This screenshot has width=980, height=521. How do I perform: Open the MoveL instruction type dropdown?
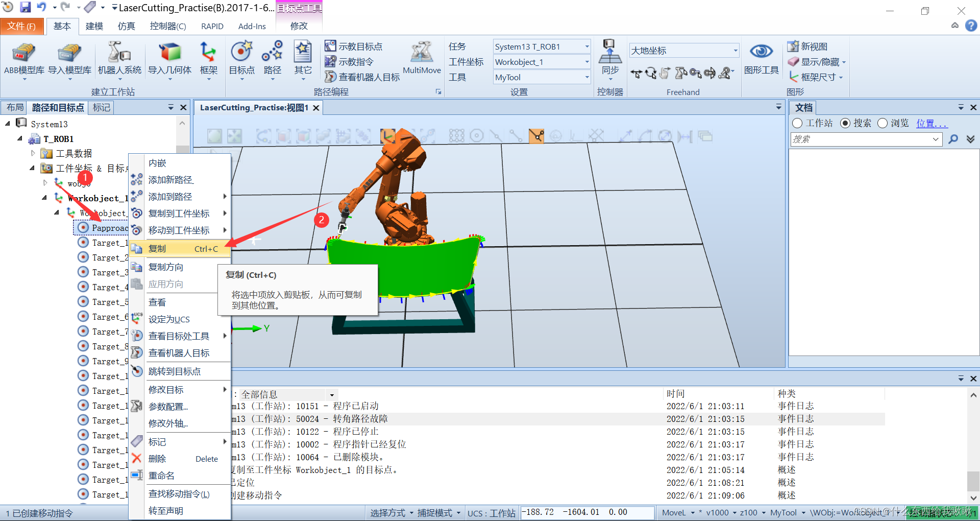point(693,512)
